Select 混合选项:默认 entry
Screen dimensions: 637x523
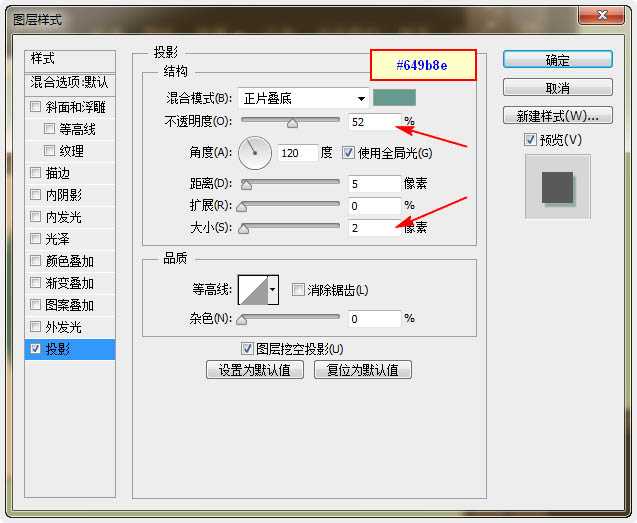pos(70,83)
